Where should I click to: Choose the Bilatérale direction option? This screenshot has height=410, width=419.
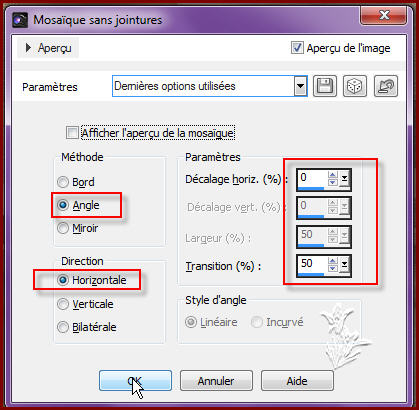click(63, 327)
